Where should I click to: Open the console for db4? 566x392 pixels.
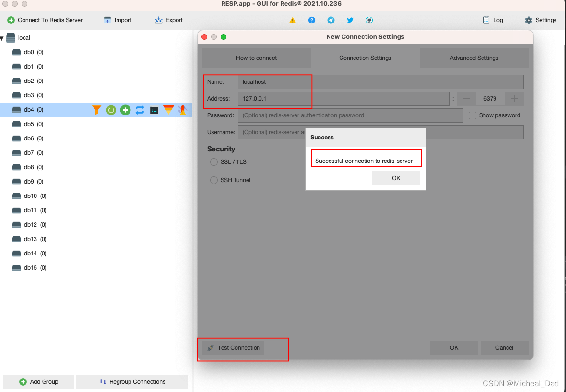[154, 110]
